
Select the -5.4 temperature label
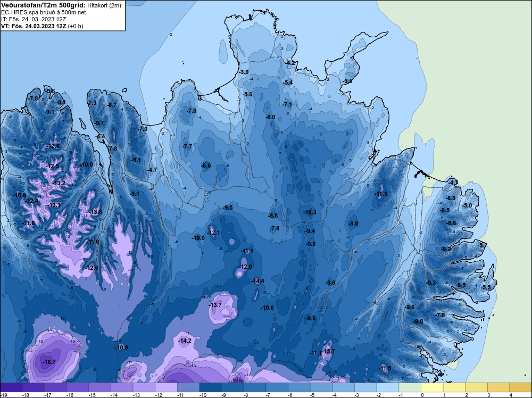(288, 82)
